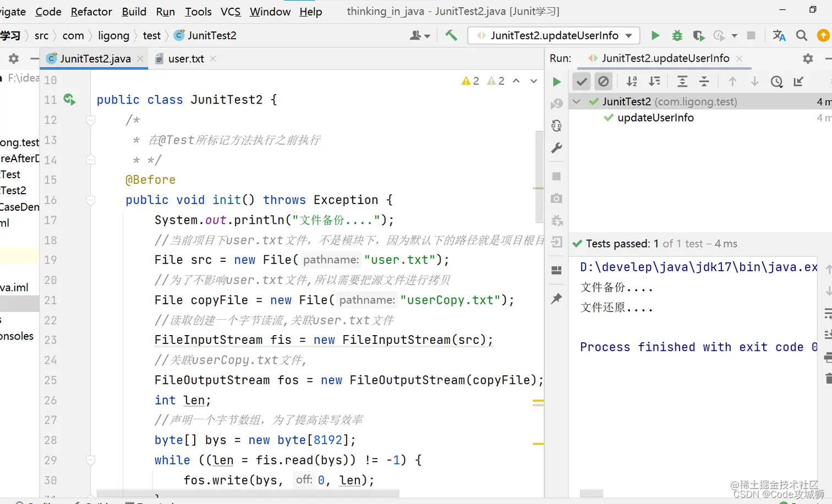Open Search Everywhere magnifier icon
This screenshot has height=504, width=832.
click(x=802, y=35)
